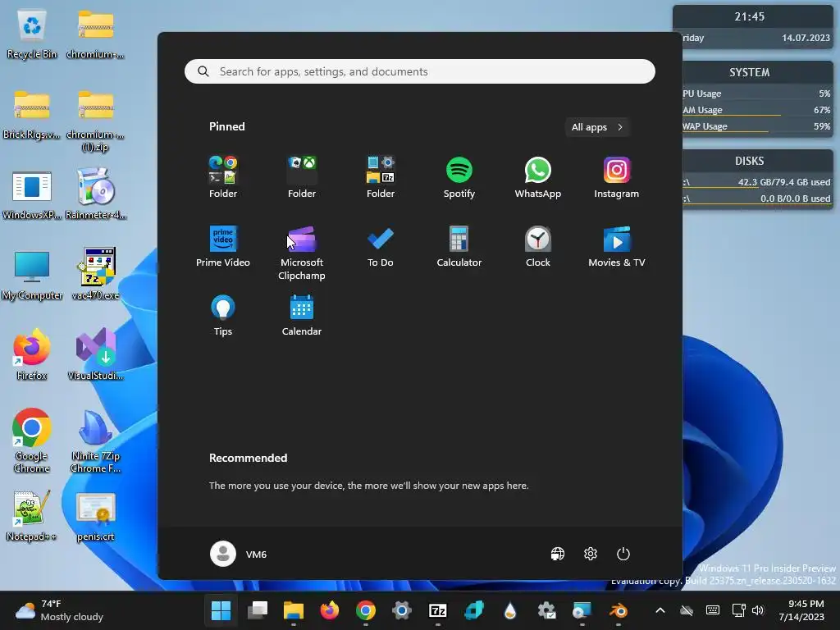Open Prime Video app
This screenshot has height=630, width=840.
(223, 246)
